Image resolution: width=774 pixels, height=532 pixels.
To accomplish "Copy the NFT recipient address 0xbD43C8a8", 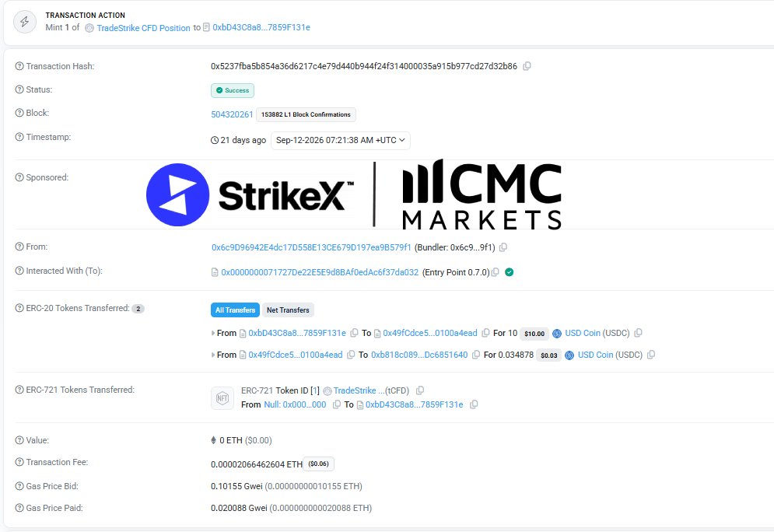I will pos(474,404).
